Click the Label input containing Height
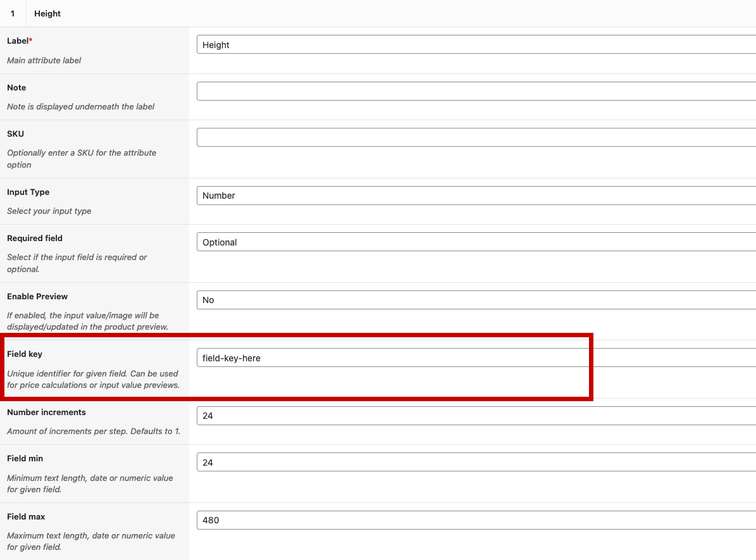This screenshot has width=756, height=560. coord(474,45)
